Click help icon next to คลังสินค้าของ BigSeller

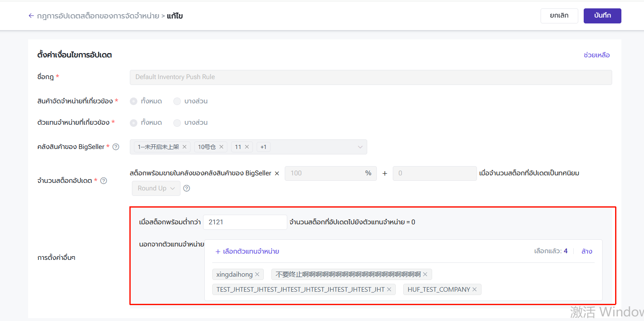(x=116, y=147)
